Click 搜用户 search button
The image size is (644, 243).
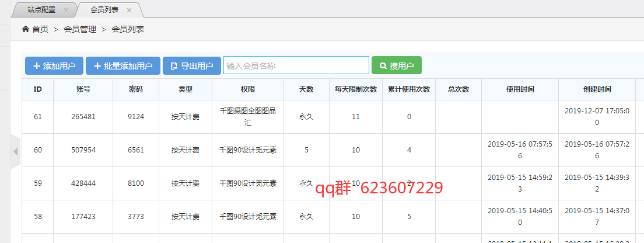coord(396,65)
